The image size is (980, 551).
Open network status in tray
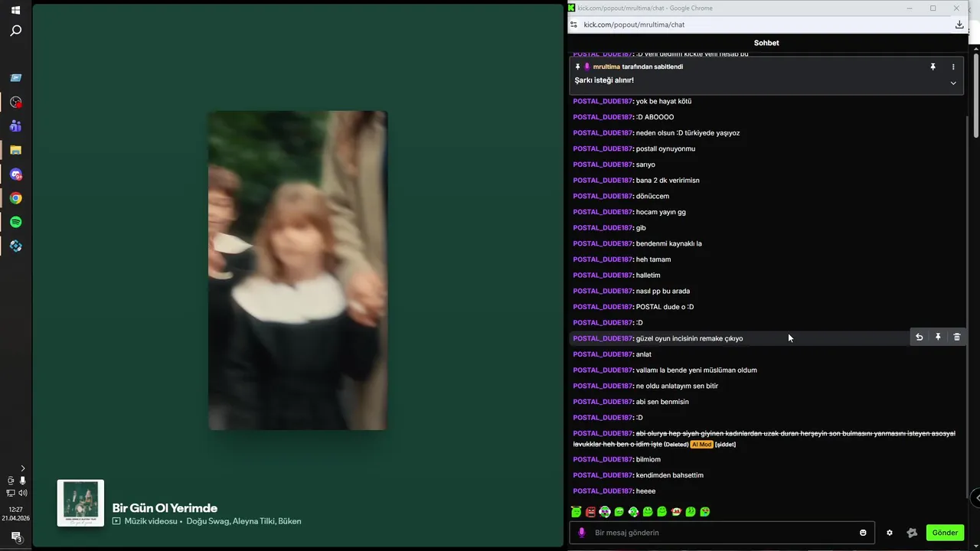click(10, 493)
